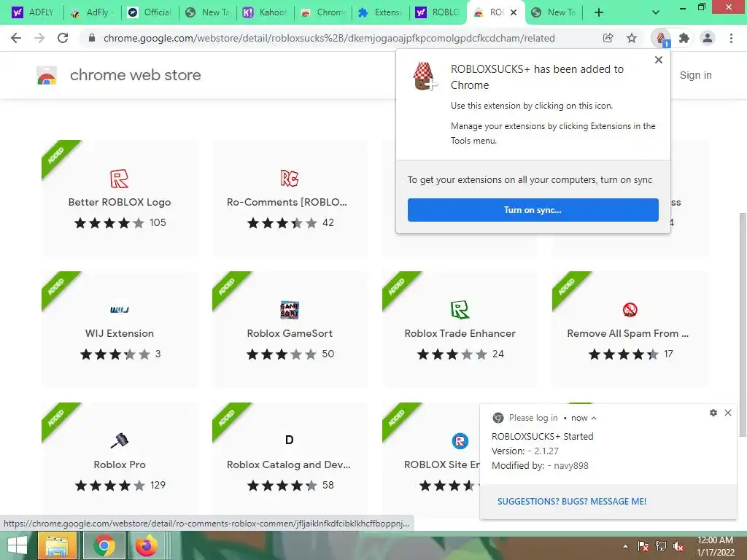Viewport: 747px width, 560px height.
Task: Click the Action Center flag tray icon
Action: pyautogui.click(x=643, y=546)
